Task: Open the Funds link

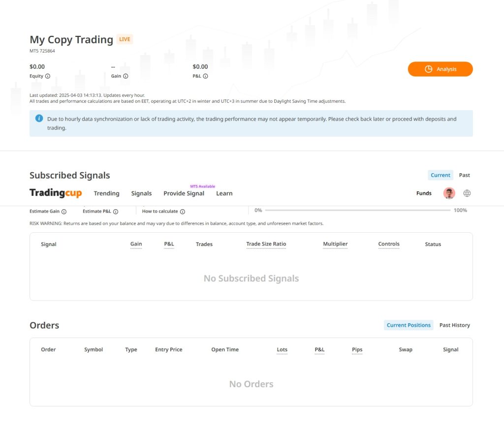Action: [x=424, y=193]
